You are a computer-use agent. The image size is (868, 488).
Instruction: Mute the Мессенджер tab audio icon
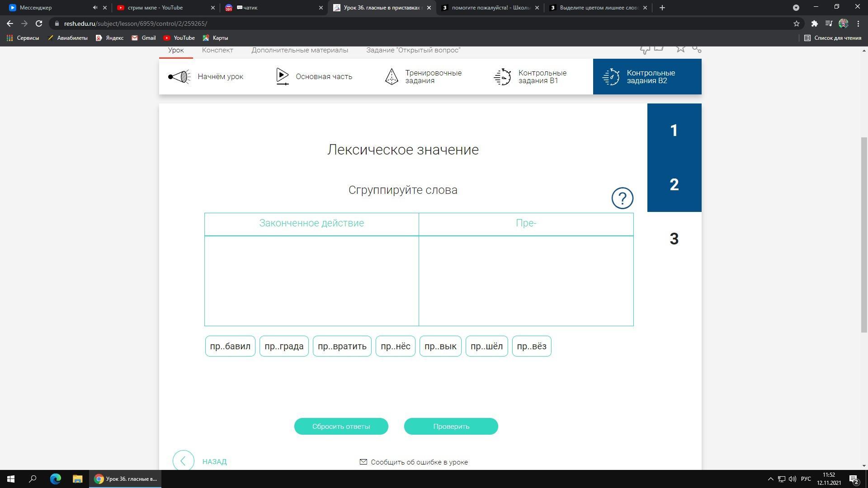(x=95, y=8)
